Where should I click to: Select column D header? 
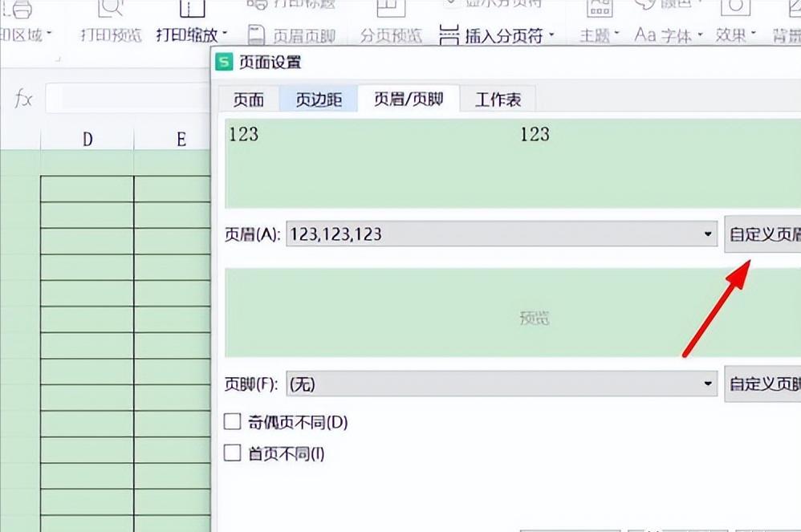tap(87, 139)
